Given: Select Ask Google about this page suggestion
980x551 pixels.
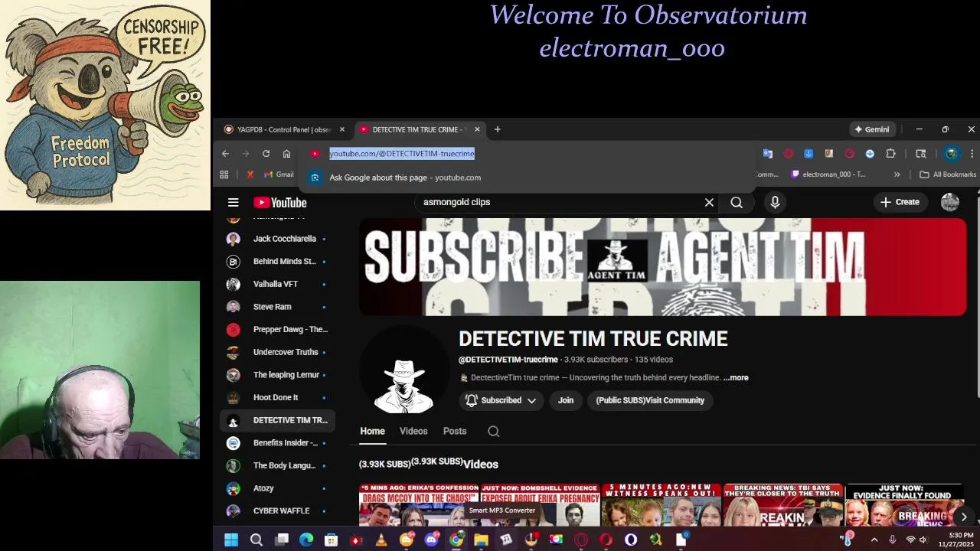Looking at the screenshot, I should point(528,178).
